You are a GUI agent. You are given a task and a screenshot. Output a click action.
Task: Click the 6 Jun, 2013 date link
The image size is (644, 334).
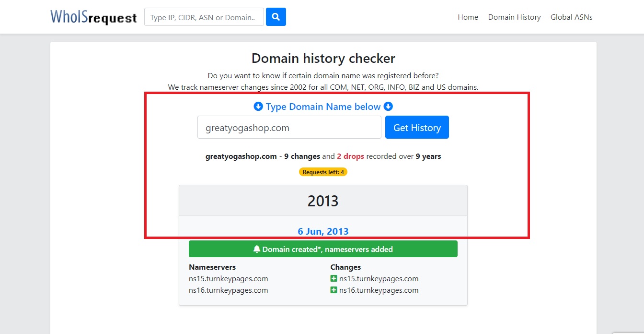pos(323,231)
